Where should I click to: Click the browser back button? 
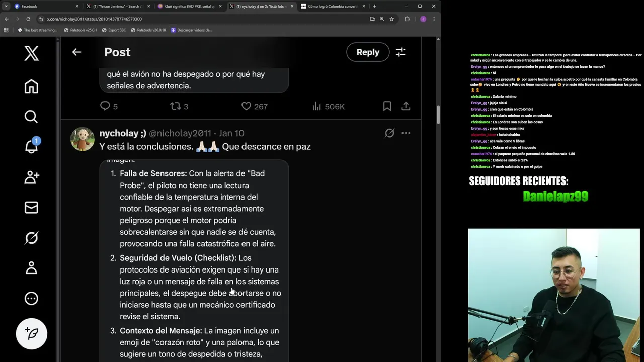pos(7,19)
